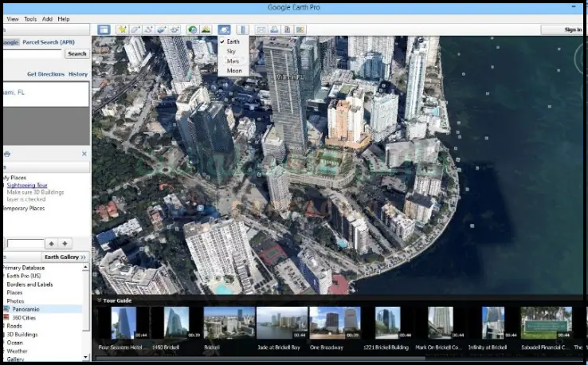588x365 pixels.
Task: Click the Add Placemark pin icon
Action: click(123, 29)
